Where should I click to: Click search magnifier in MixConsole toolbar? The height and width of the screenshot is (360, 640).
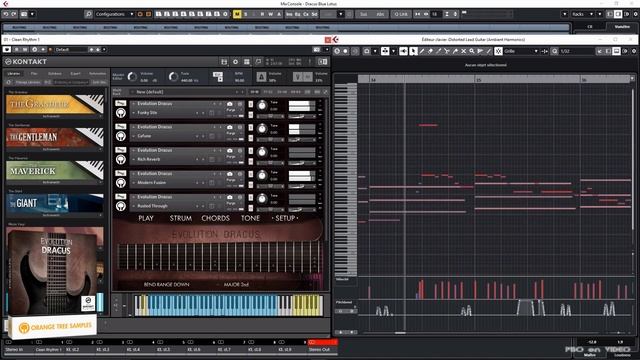click(88, 14)
